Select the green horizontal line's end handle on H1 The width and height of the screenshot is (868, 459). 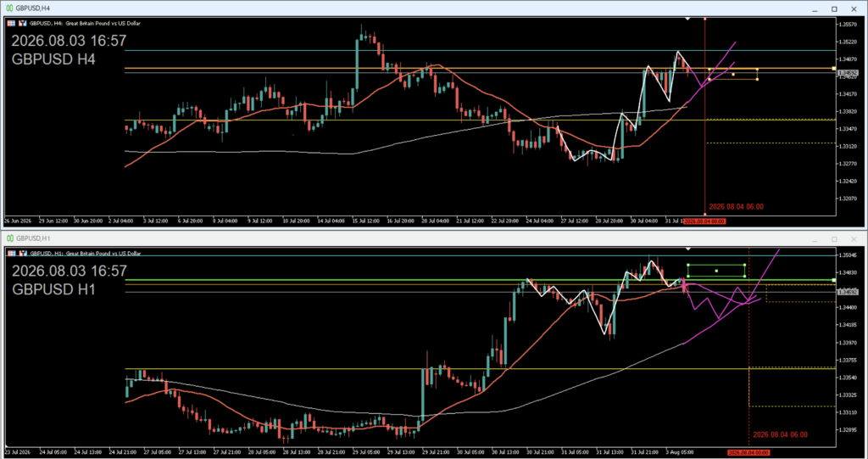point(834,281)
